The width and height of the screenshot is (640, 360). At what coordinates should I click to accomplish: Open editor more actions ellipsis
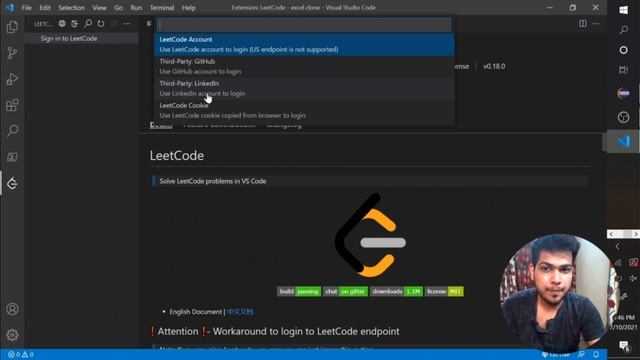tap(596, 24)
